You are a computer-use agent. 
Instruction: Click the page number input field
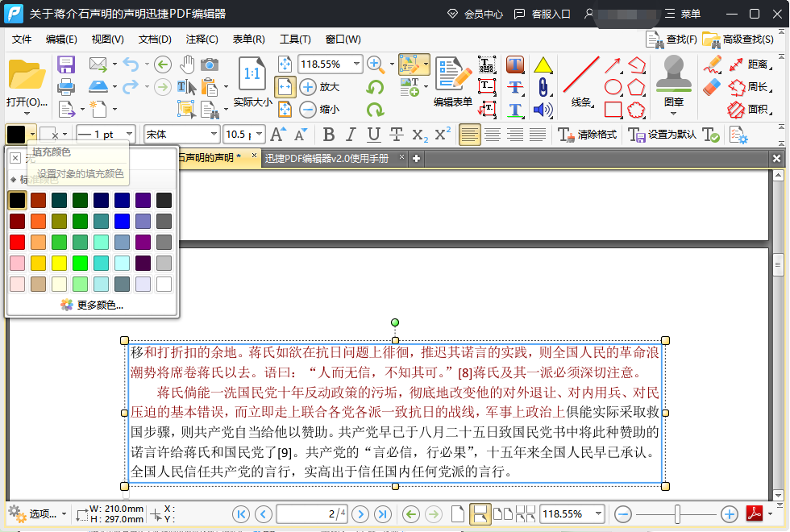(312, 514)
